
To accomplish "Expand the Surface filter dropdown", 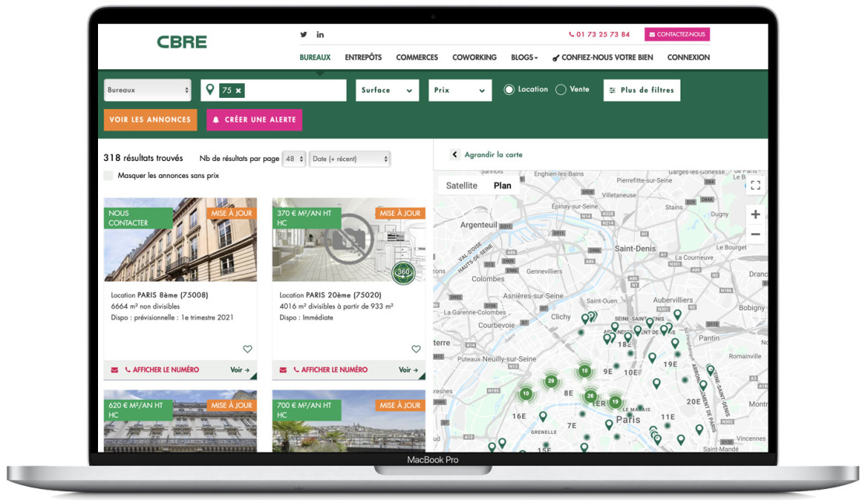I will 387,90.
